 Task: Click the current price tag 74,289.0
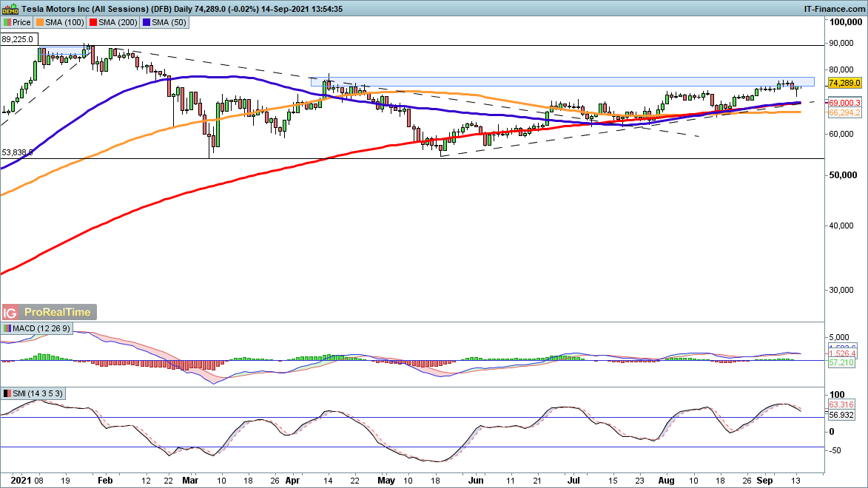[x=845, y=83]
